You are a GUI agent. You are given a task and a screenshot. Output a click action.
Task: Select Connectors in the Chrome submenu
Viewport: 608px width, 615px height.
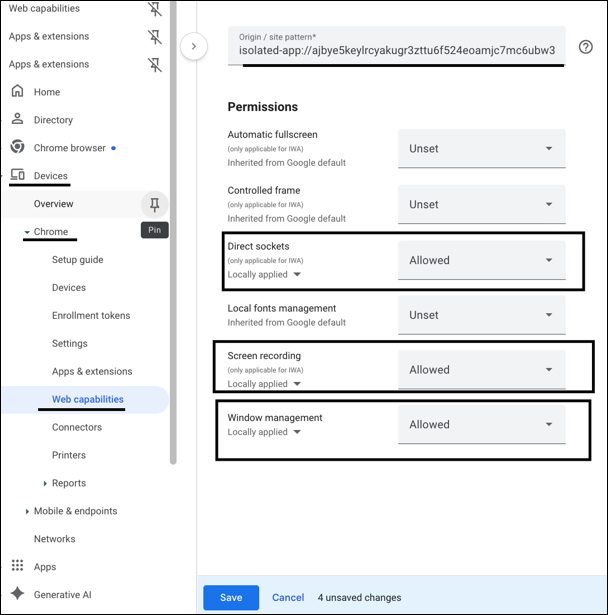pyautogui.click(x=77, y=427)
